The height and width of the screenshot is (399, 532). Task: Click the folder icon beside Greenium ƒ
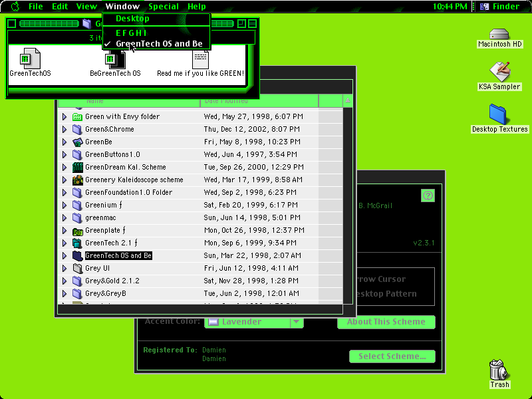coord(77,205)
